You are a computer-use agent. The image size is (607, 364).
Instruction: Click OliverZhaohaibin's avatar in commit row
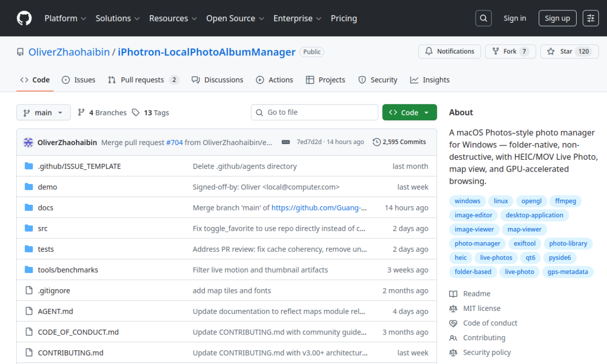pyautogui.click(x=29, y=142)
